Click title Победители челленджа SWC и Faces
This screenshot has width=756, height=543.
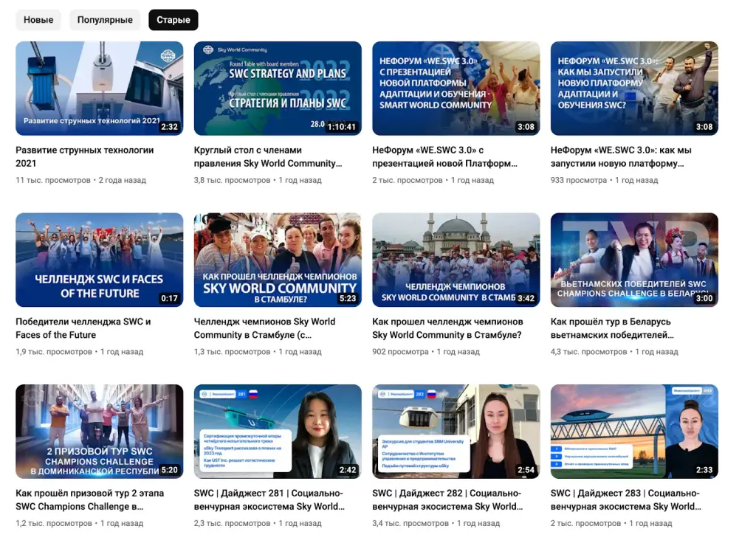pos(83,328)
